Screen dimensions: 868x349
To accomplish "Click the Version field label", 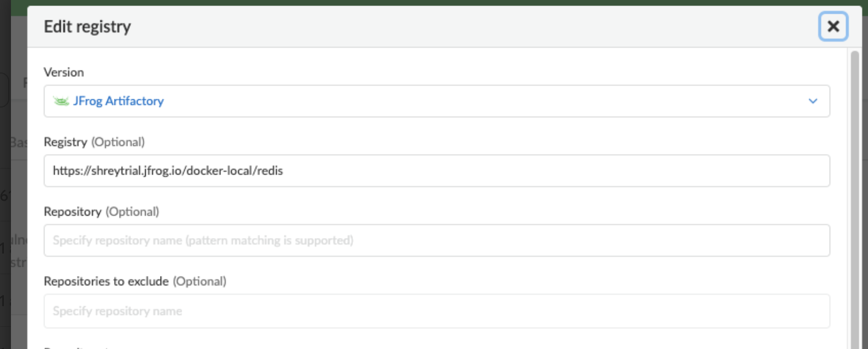I will click(x=64, y=72).
